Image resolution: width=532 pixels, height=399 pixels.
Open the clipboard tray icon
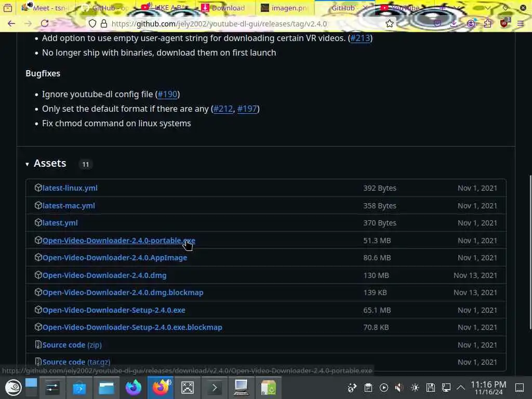click(368, 388)
